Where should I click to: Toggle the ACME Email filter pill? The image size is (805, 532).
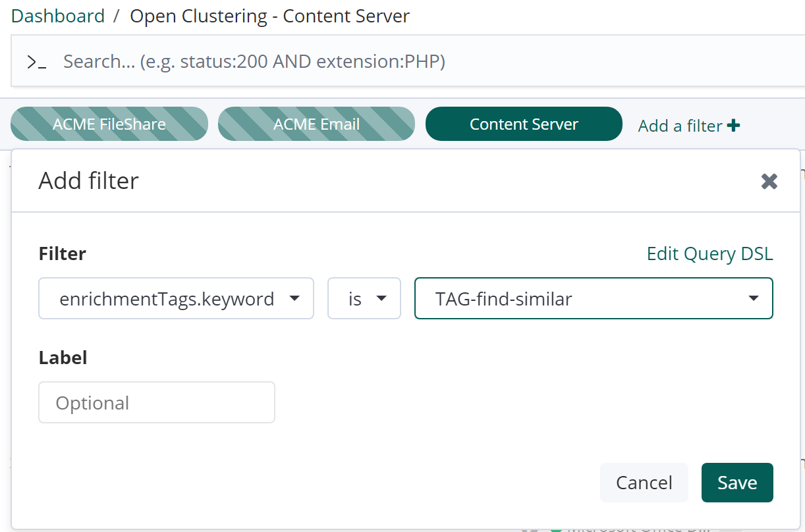pyautogui.click(x=316, y=124)
